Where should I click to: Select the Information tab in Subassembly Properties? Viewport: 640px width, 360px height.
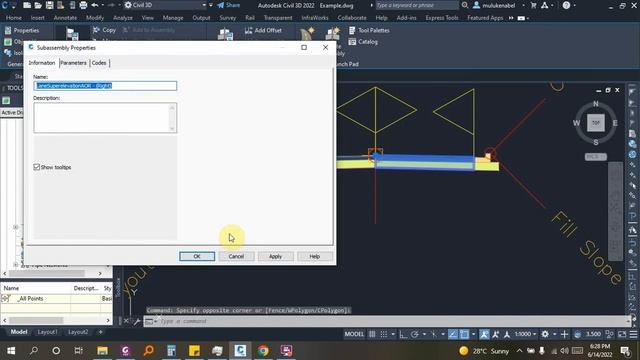42,63
